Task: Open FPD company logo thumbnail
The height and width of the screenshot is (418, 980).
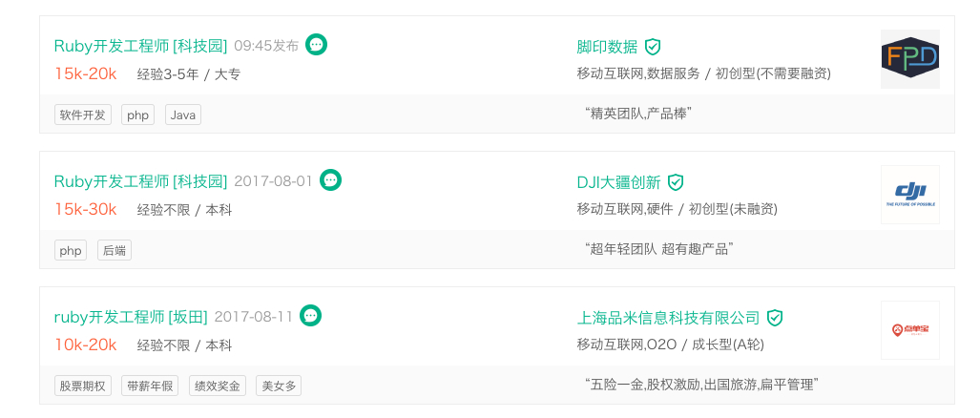Action: click(910, 59)
